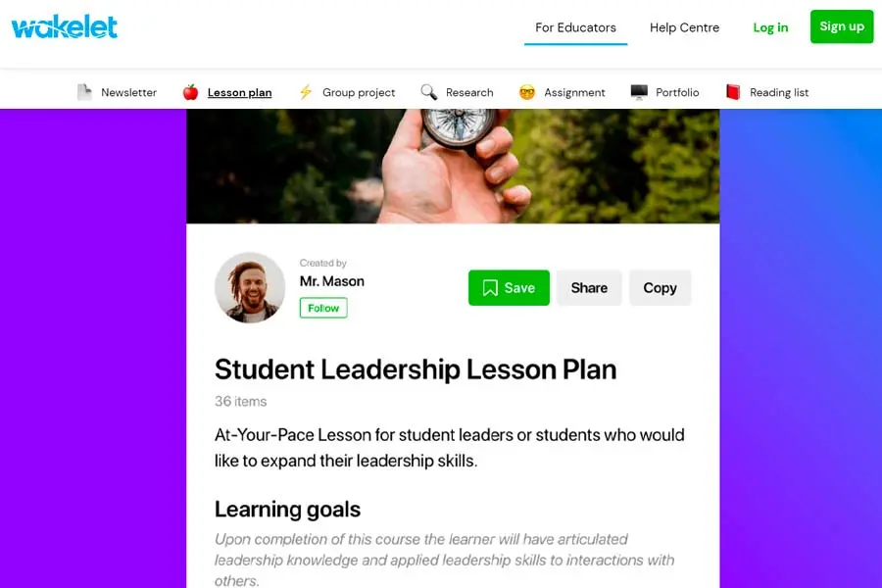Select the Log in link
The image size is (882, 588).
tap(770, 27)
